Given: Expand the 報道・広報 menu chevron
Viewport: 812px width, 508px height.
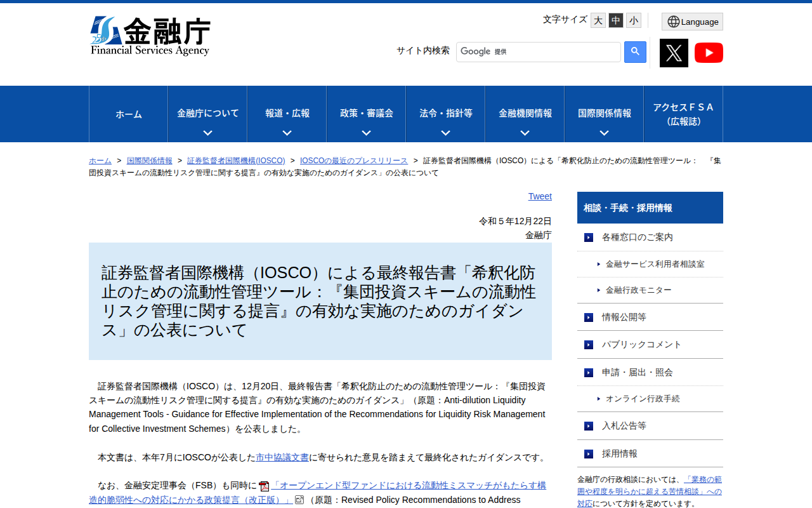Looking at the screenshot, I should (x=286, y=133).
